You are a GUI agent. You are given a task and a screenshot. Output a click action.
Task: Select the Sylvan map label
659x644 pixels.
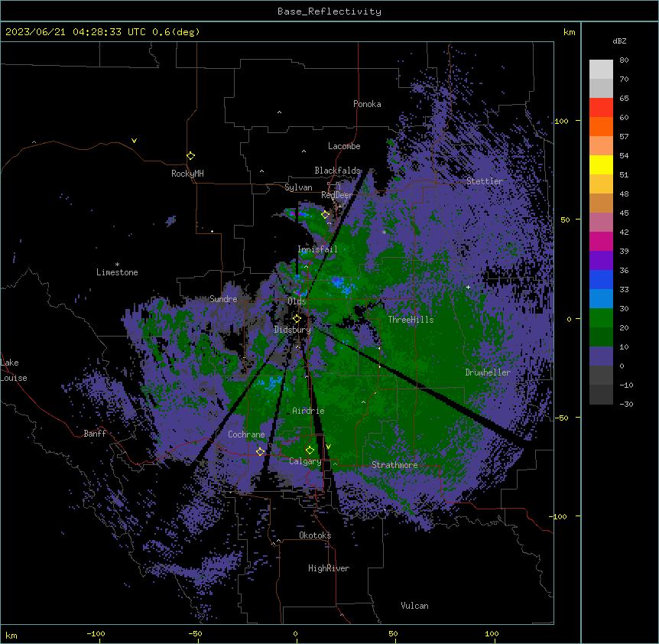coord(298,187)
